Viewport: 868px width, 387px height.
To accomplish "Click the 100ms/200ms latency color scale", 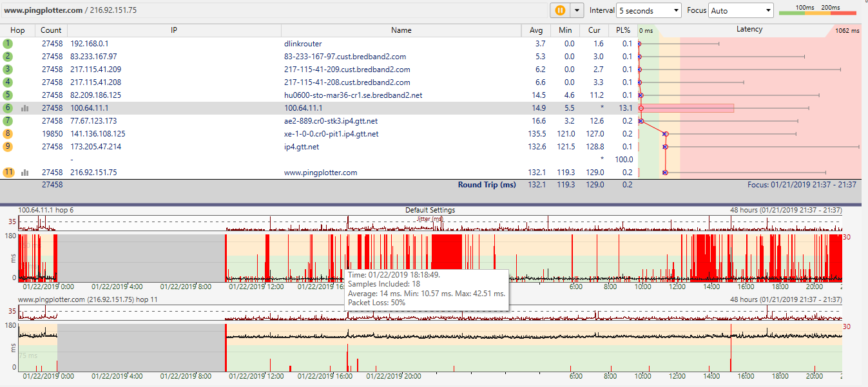I will pyautogui.click(x=817, y=10).
